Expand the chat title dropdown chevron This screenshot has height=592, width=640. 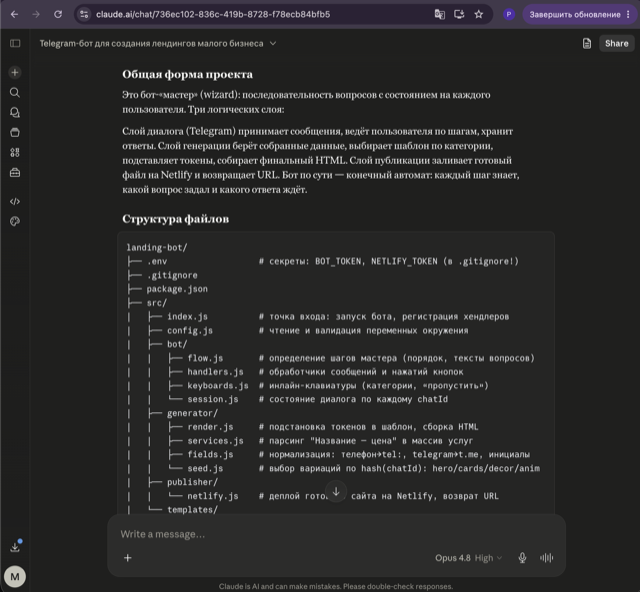point(273,43)
